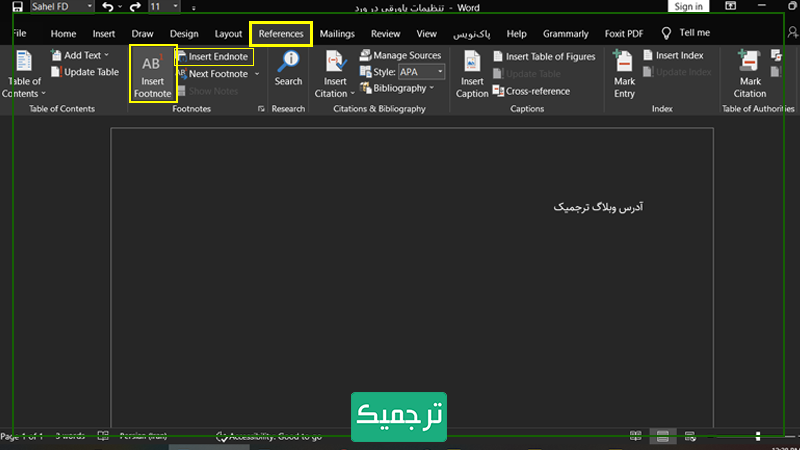800x450 pixels.
Task: Click the text آدرس وبلاگ ترجمیک in document
Action: tap(598, 207)
